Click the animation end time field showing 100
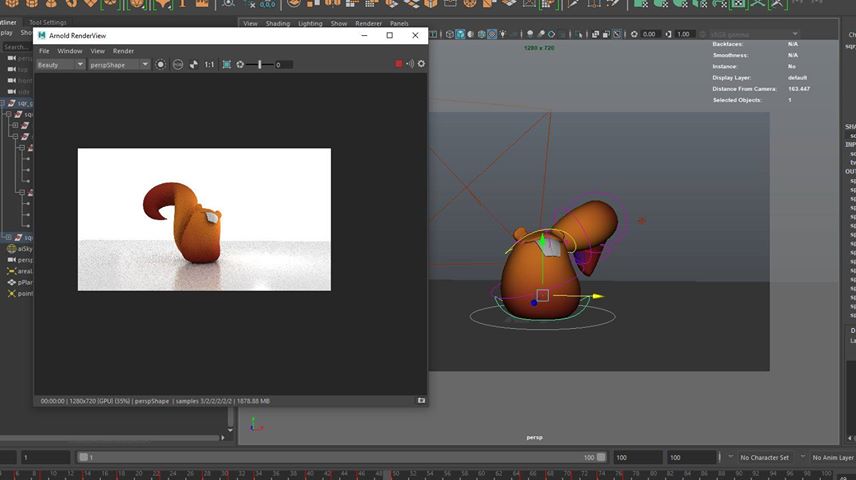 tap(691, 457)
